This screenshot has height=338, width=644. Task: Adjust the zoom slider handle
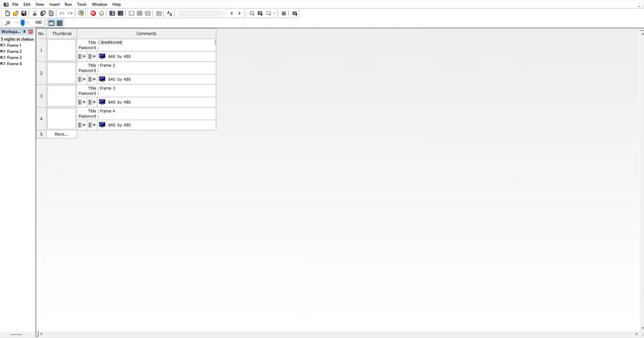23,23
